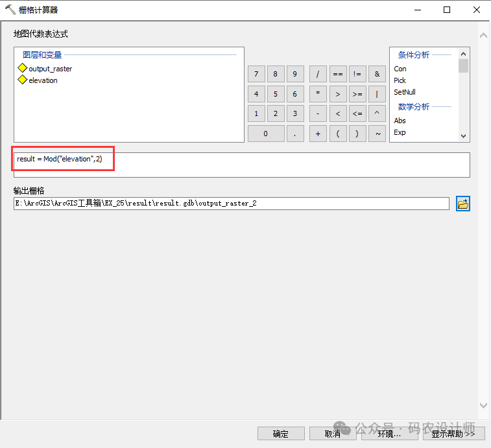The image size is (491, 448).
Task: Choose the Con function from list
Action: [x=400, y=69]
